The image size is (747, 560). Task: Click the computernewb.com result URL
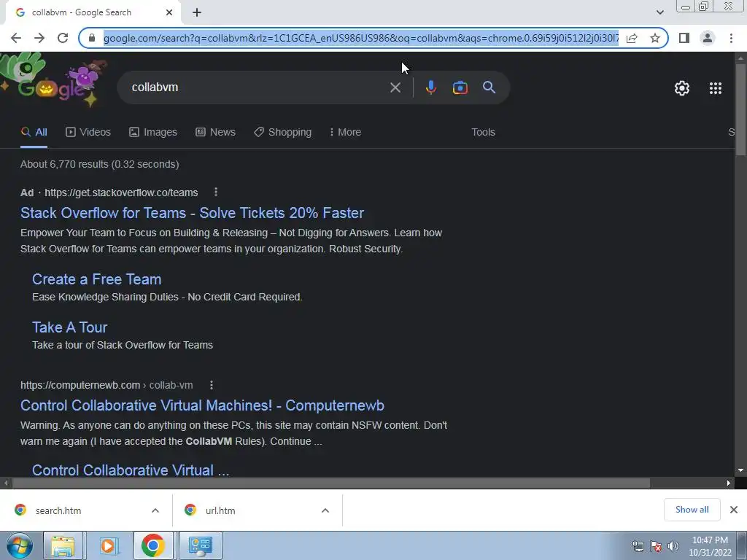click(x=107, y=385)
